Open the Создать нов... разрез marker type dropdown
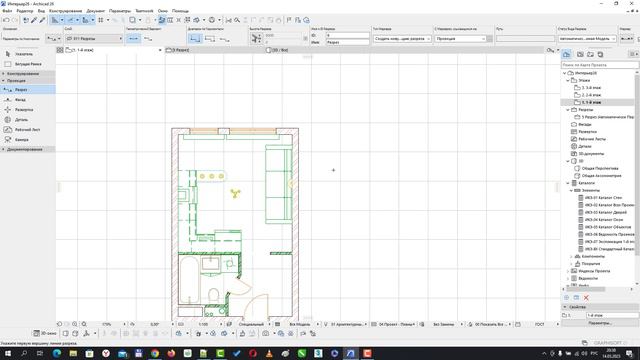Screen dimensions: 640x360 click(402, 38)
